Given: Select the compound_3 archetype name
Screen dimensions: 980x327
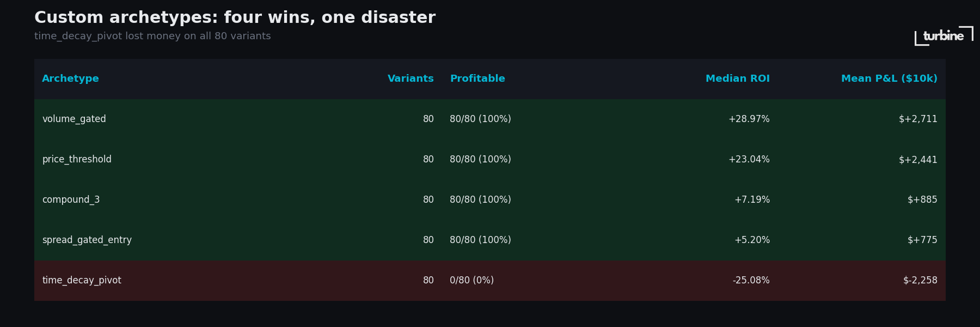Looking at the screenshot, I should click(71, 199).
